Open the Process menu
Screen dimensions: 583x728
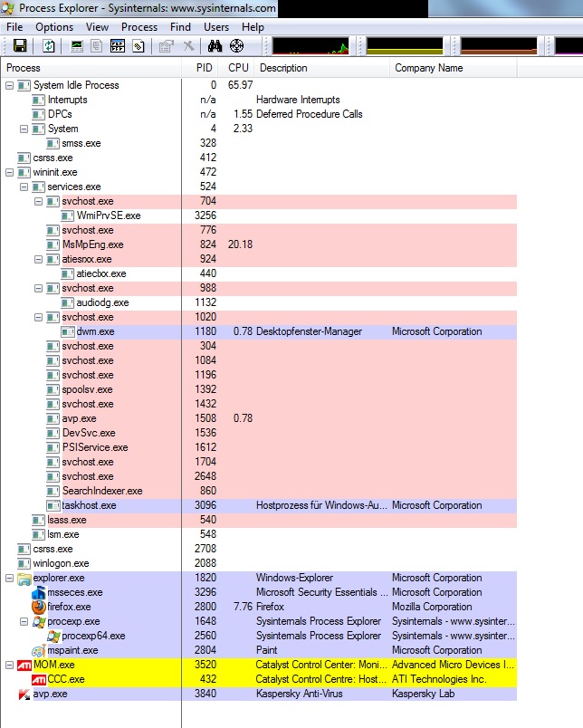(x=139, y=27)
